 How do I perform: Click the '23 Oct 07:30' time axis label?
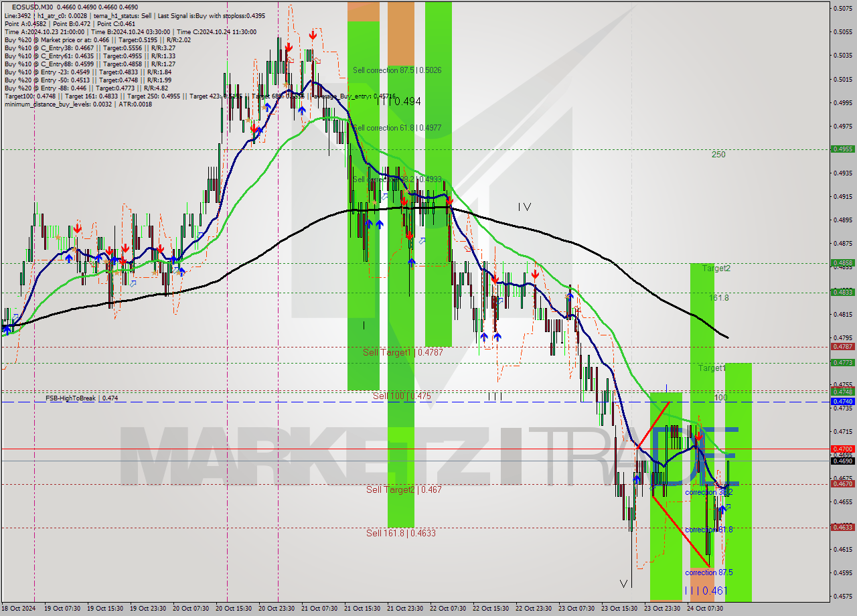click(576, 609)
